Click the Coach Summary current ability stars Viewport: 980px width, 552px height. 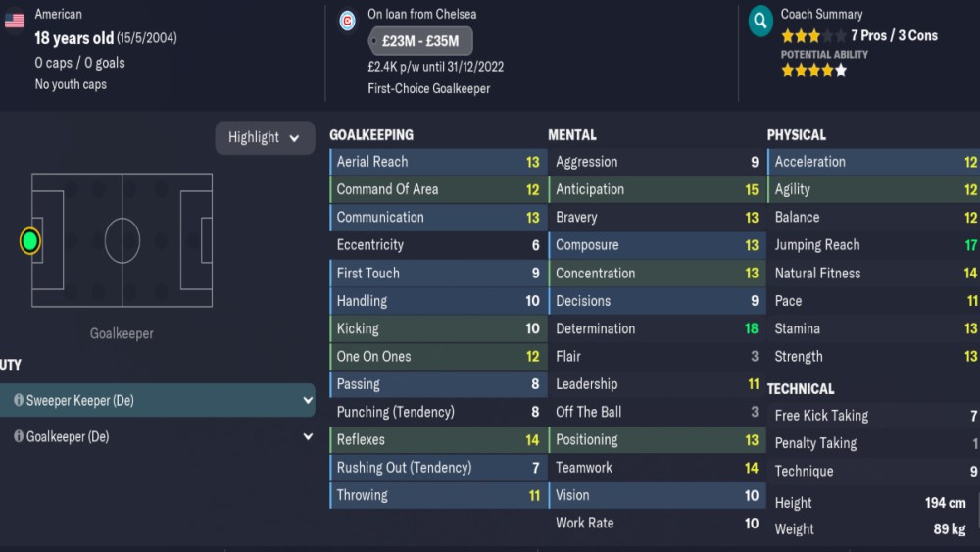(x=812, y=36)
